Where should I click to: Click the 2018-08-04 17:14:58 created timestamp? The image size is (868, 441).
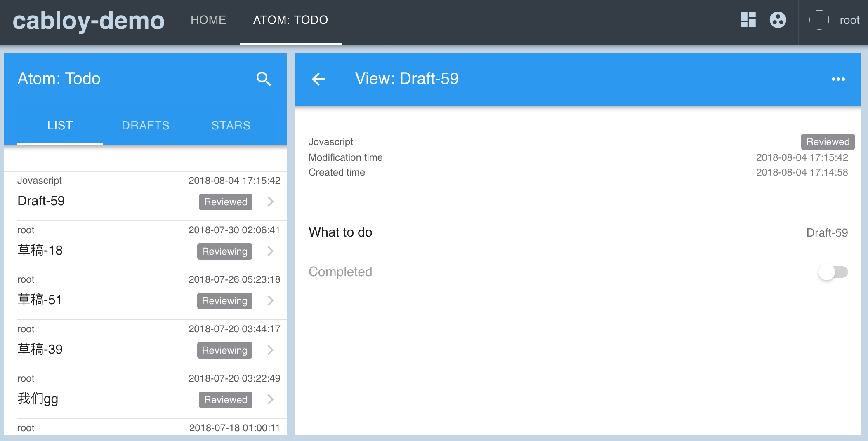(802, 172)
